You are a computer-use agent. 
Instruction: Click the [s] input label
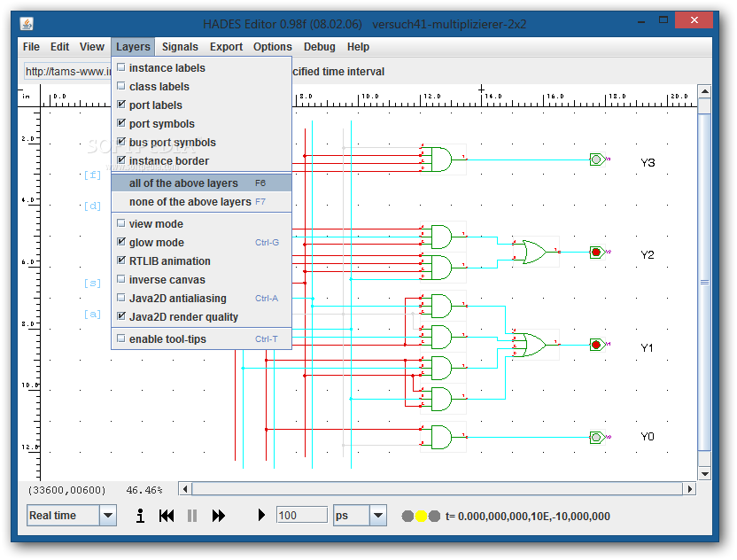click(x=93, y=283)
